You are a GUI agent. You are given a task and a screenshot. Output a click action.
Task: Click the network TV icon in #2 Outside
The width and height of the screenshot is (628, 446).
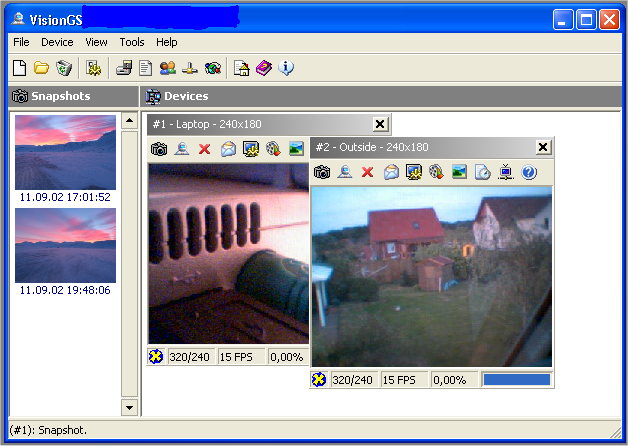tap(505, 172)
